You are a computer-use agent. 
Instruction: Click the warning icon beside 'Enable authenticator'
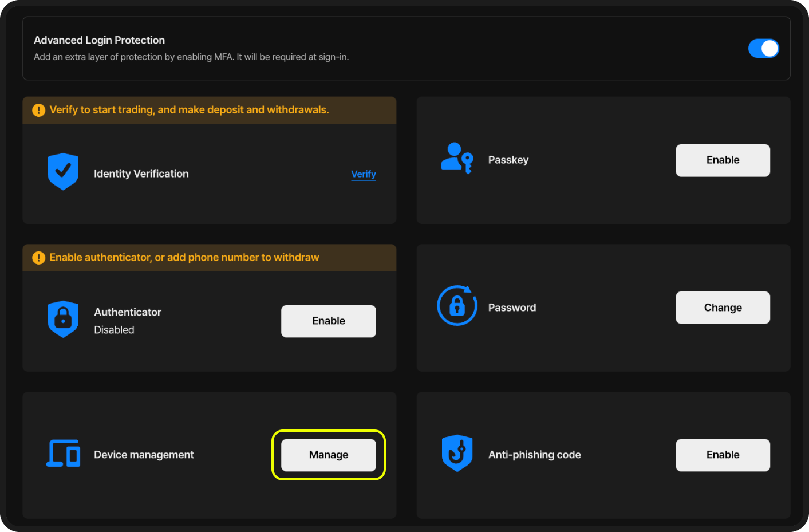38,258
